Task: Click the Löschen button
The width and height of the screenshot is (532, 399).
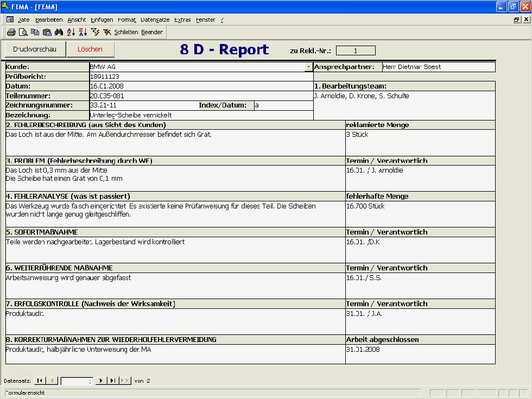Action: click(90, 49)
